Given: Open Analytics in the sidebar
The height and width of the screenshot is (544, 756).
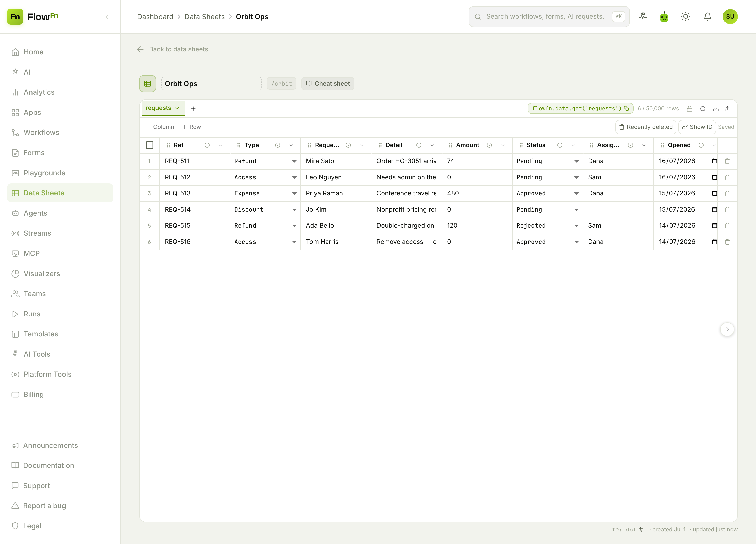Looking at the screenshot, I should 60,92.
